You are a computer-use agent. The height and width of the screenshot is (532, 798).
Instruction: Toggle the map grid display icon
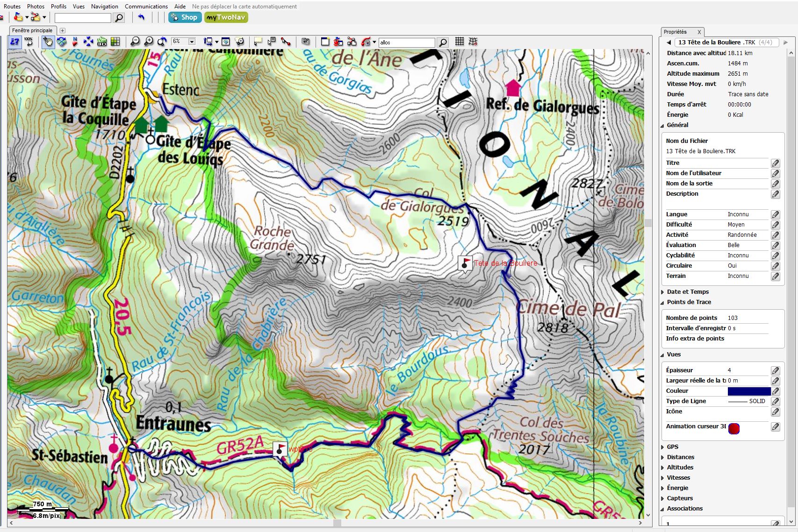coord(460,42)
